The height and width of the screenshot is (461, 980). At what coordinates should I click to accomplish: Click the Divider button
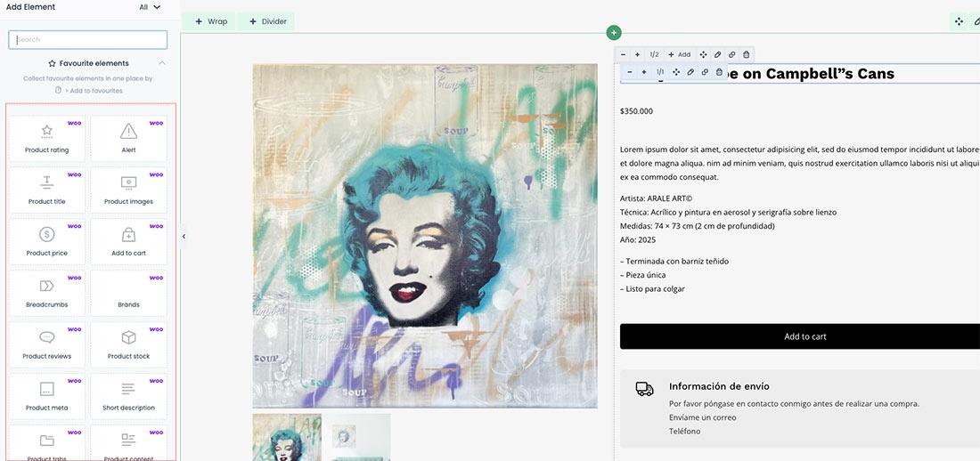[267, 21]
